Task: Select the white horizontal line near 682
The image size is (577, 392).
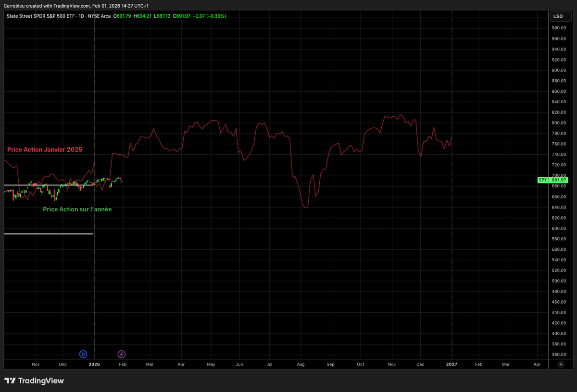Action: [49, 185]
